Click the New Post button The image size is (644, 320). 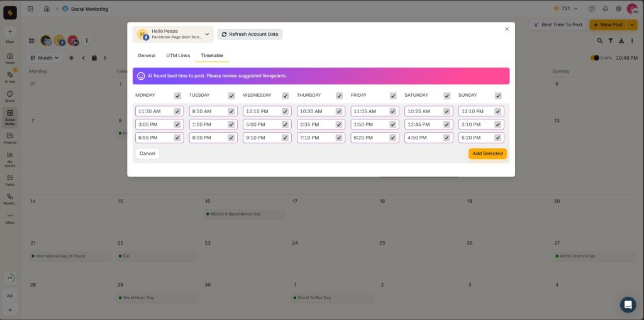pos(608,25)
